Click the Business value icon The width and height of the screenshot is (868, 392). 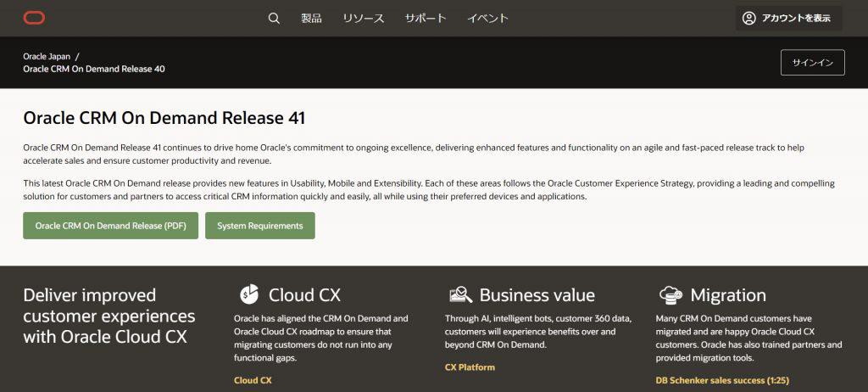[460, 294]
